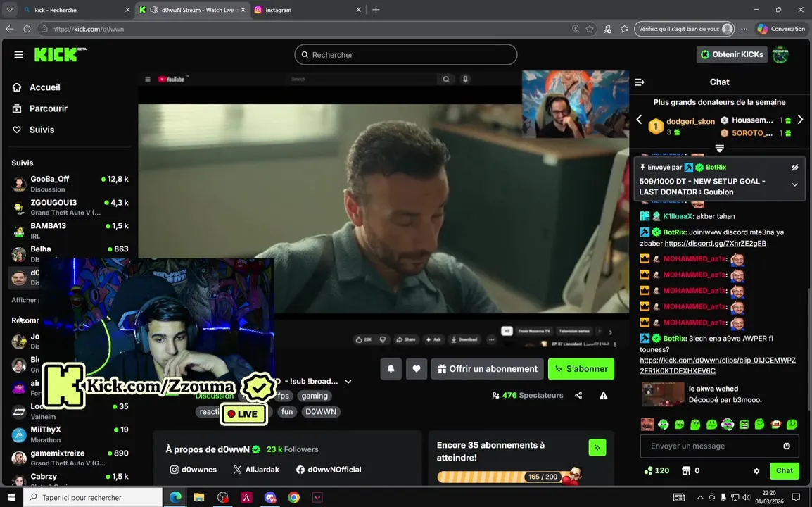
Task: Open Chrome from taskbar
Action: [293, 498]
